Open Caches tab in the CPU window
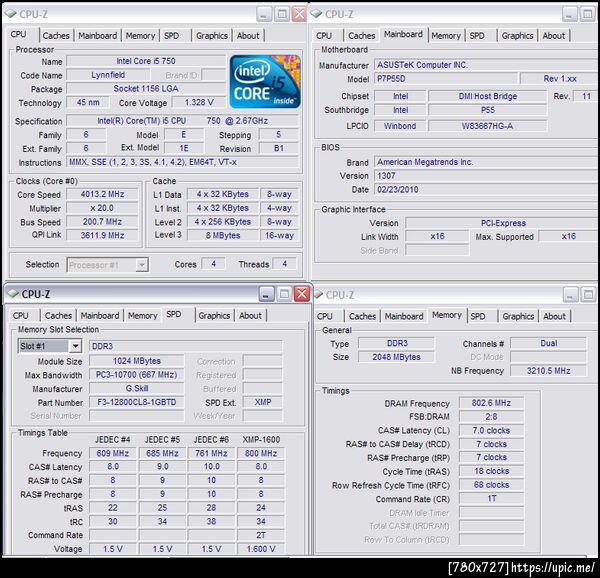The image size is (600, 578). click(x=56, y=36)
